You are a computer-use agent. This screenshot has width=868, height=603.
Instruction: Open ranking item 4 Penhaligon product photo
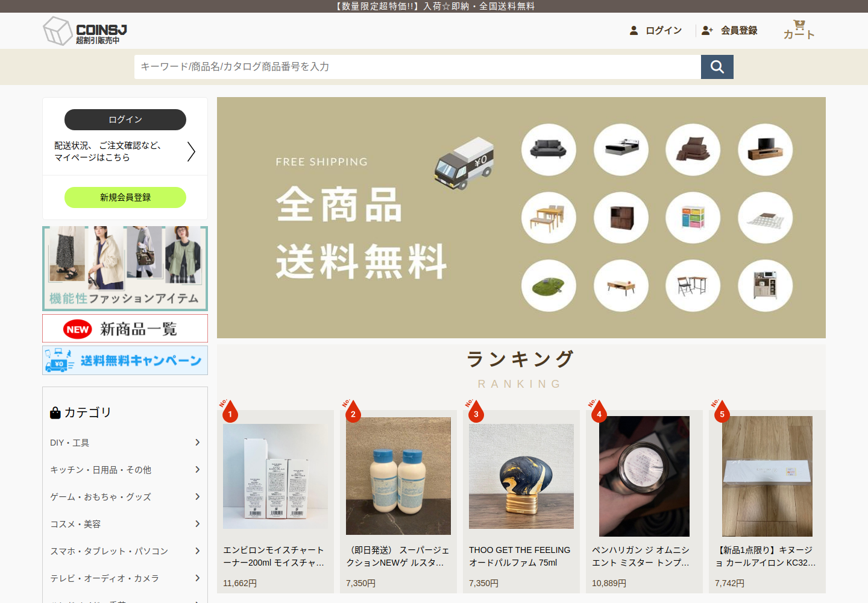point(644,476)
